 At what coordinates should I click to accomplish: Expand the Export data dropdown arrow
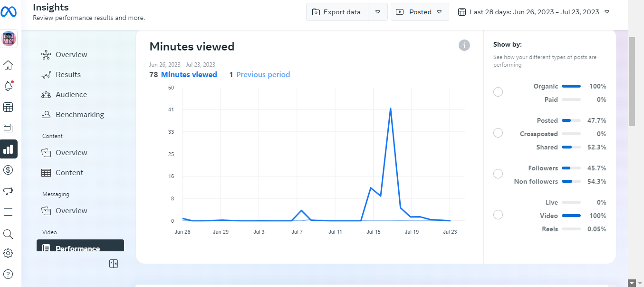[378, 12]
